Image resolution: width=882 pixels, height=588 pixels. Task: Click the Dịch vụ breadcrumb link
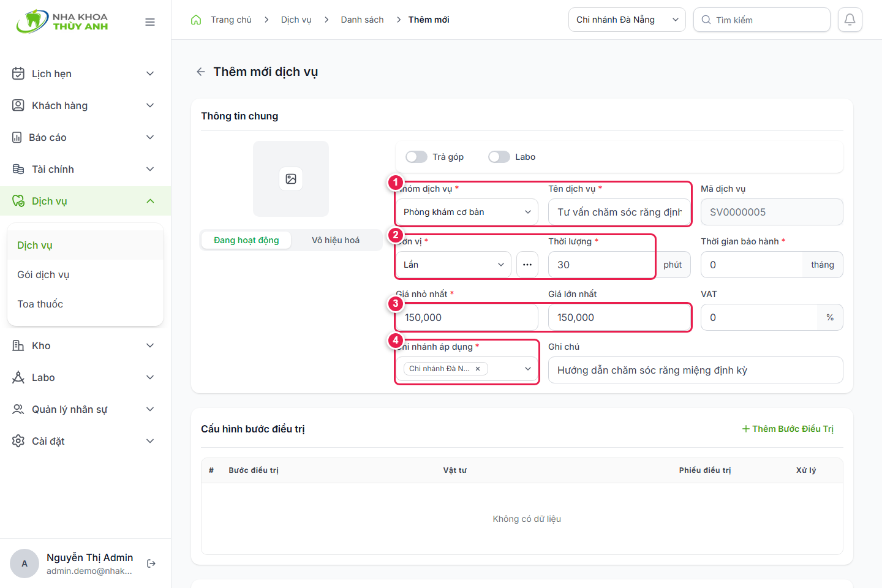[296, 20]
